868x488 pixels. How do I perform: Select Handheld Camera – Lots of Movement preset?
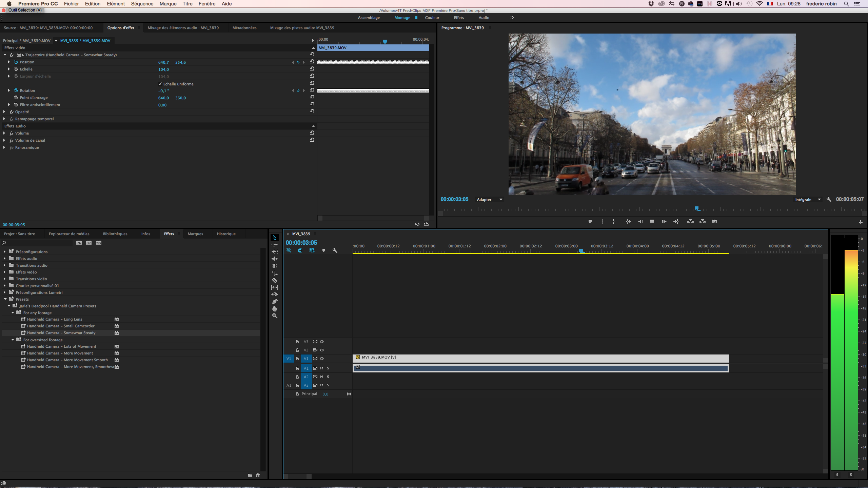(61, 346)
